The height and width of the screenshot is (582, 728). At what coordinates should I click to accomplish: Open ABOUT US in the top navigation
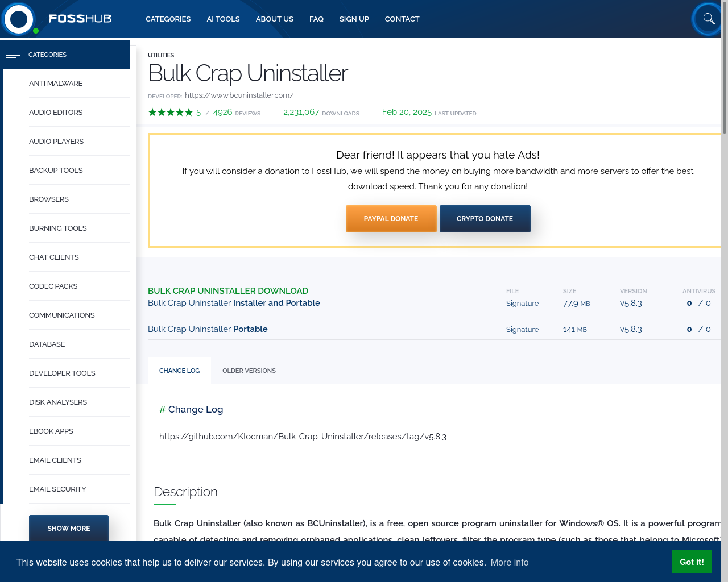click(x=275, y=19)
